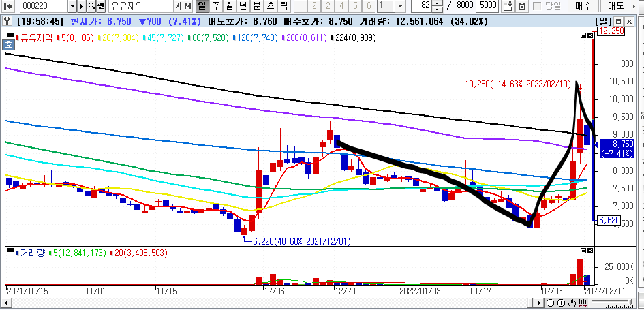Advance to next stock arrow
644x310 pixels.
point(82,5)
